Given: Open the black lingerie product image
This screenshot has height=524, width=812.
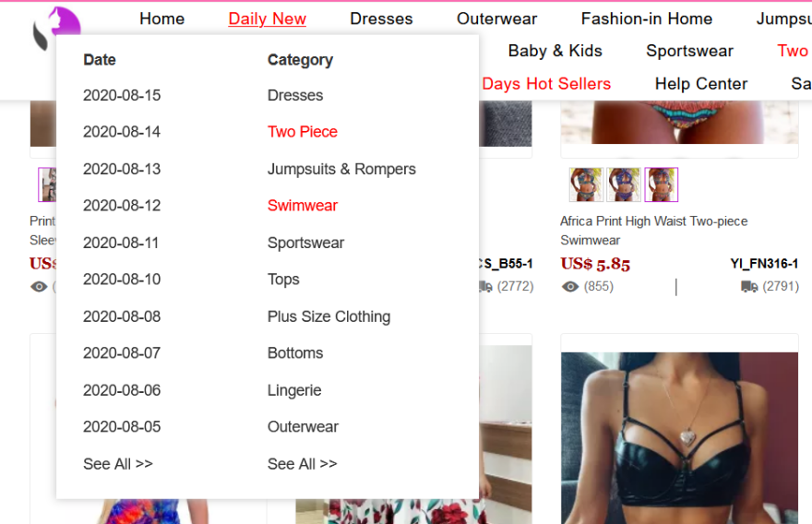Looking at the screenshot, I should point(679,438).
